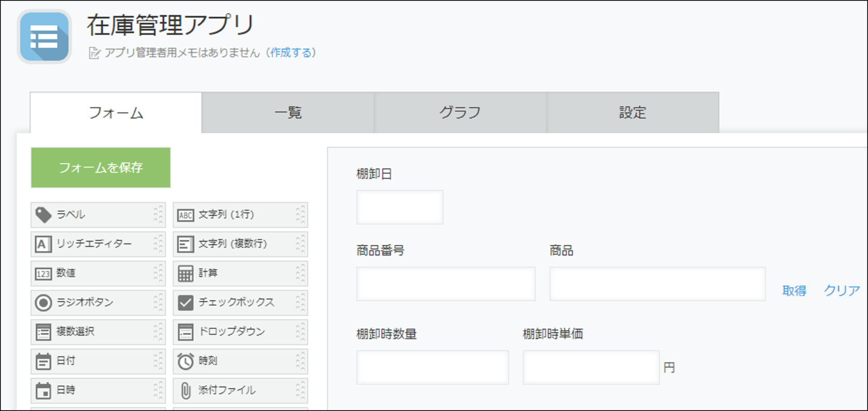Click the 棚卸日 input box
This screenshot has width=868, height=411.
pyautogui.click(x=400, y=207)
